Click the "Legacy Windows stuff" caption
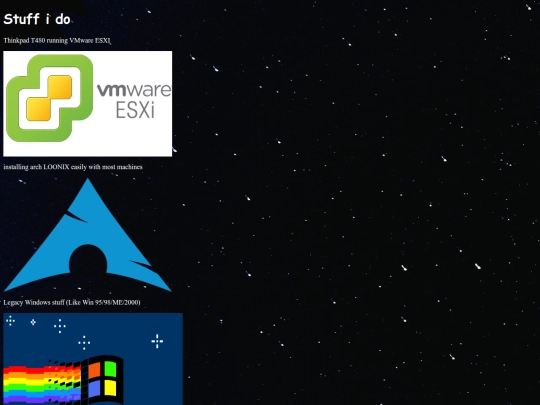 [72, 302]
